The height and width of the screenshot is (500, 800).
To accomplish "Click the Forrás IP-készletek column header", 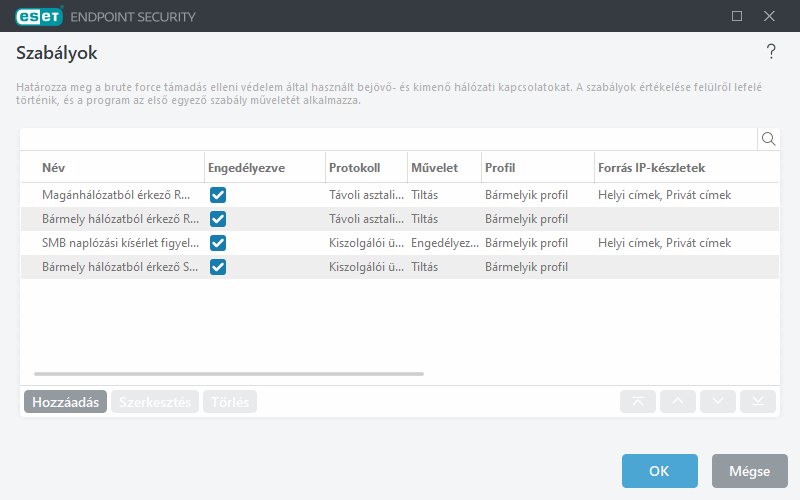I will [x=650, y=167].
